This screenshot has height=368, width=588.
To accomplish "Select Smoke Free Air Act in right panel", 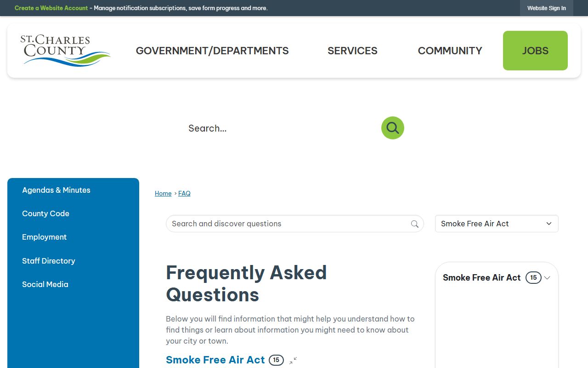I will click(482, 278).
